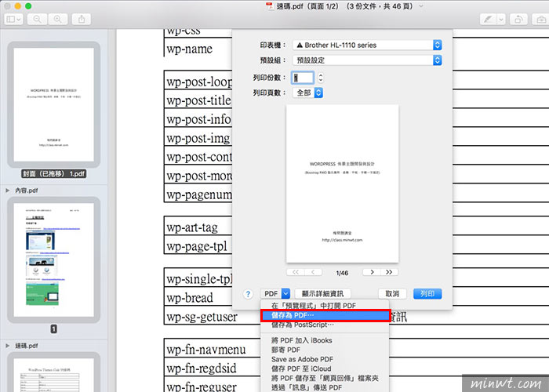549x392 pixels.
Task: Select the 封面 cover page thumbnail
Action: pyautogui.click(x=53, y=104)
